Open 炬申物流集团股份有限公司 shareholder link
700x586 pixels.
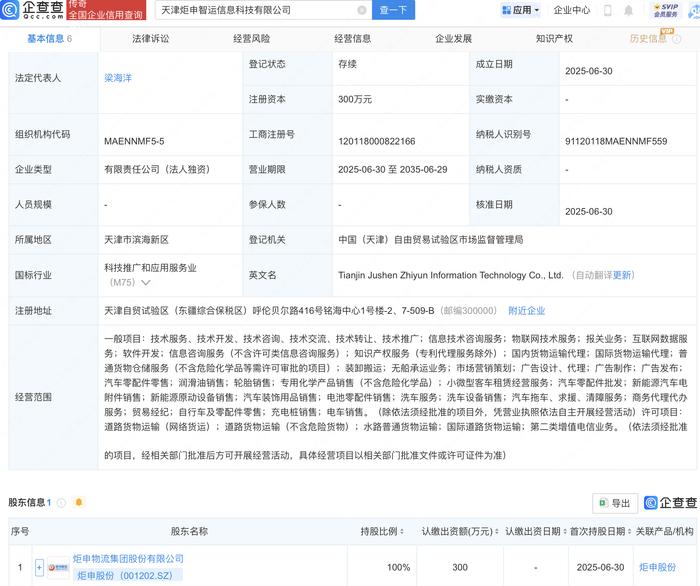(128, 558)
